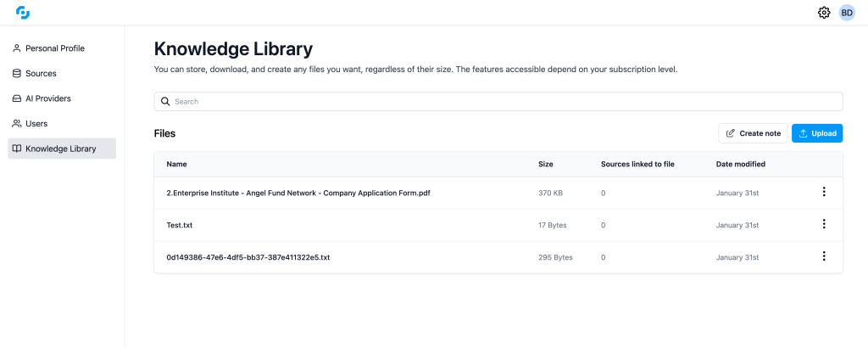Open the BD user avatar menu

tap(847, 12)
